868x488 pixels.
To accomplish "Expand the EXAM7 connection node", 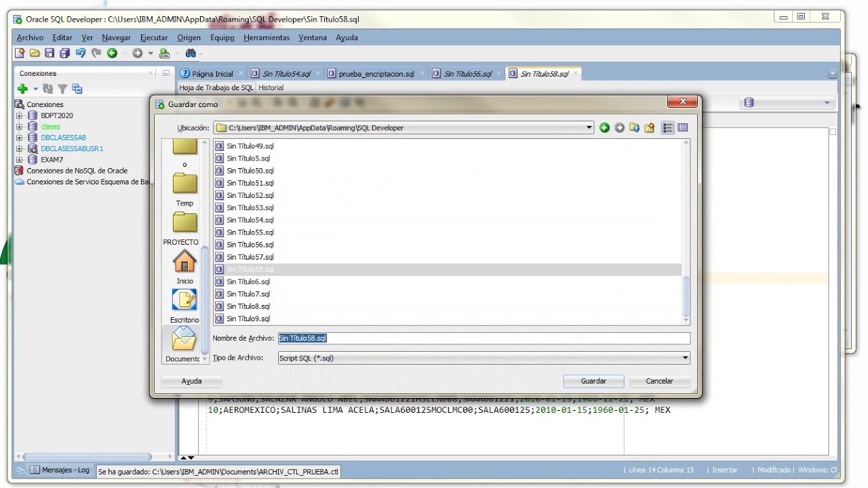I will click(x=19, y=160).
